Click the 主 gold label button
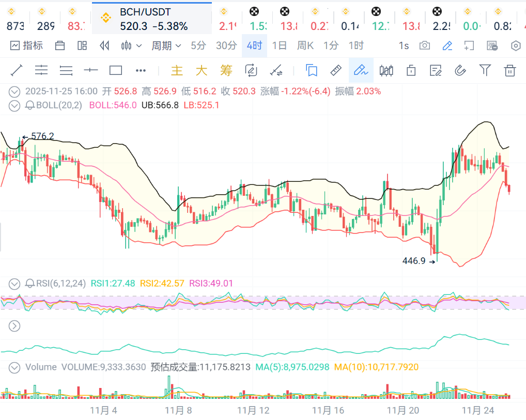This screenshot has width=526, height=420. pyautogui.click(x=177, y=70)
